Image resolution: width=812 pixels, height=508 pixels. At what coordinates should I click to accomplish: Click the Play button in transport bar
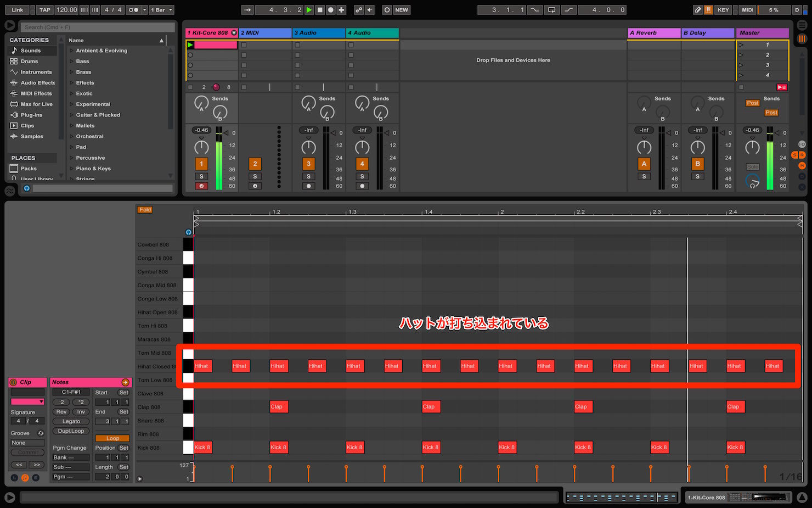click(309, 10)
